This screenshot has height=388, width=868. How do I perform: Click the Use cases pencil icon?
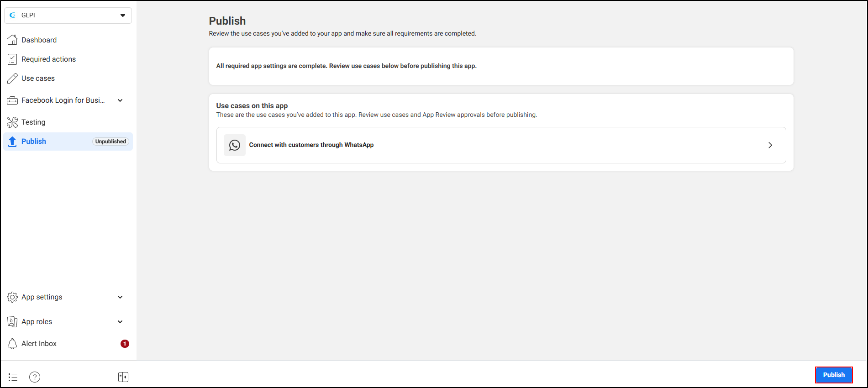coord(12,79)
